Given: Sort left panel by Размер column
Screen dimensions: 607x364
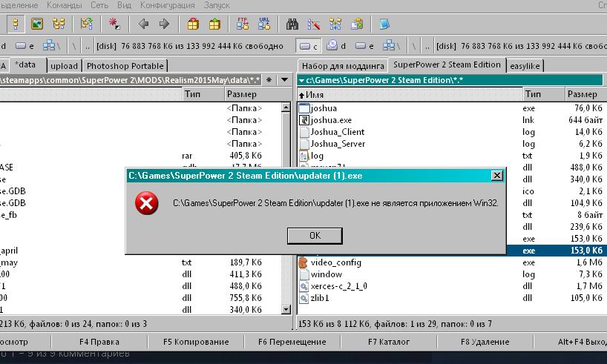Looking at the screenshot, I should [258, 94].
